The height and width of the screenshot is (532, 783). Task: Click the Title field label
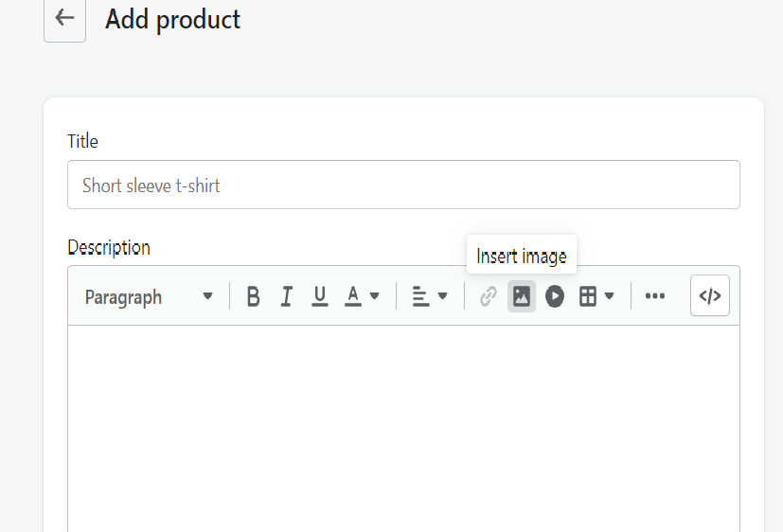(x=82, y=141)
